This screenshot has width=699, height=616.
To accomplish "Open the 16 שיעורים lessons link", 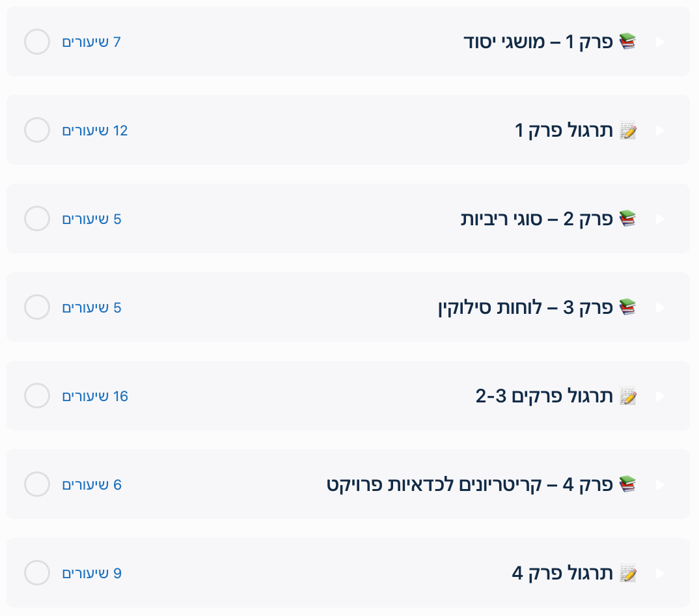I will [x=95, y=396].
